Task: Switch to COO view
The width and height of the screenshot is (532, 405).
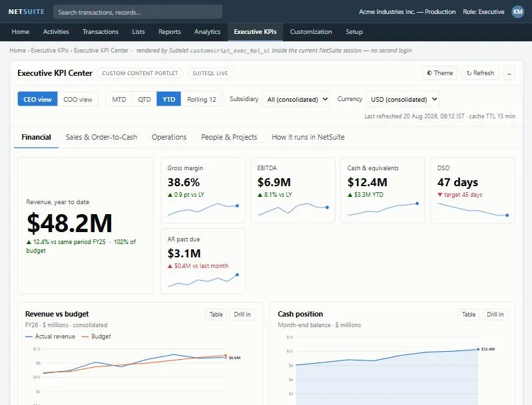Action: click(78, 99)
